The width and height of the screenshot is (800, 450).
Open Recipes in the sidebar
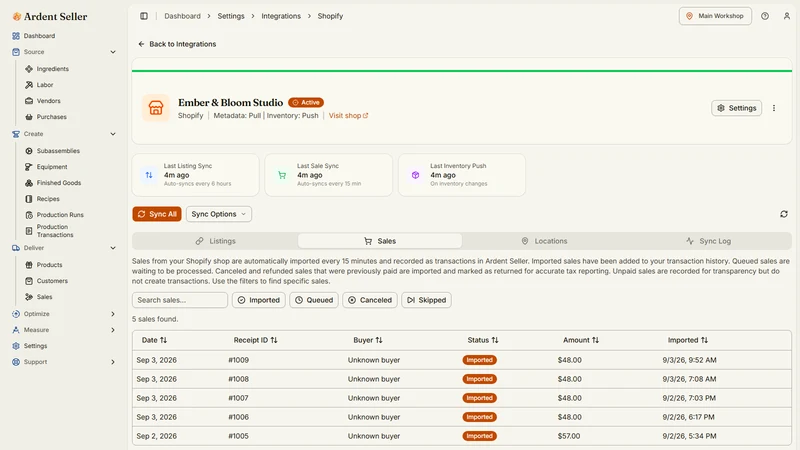48,199
